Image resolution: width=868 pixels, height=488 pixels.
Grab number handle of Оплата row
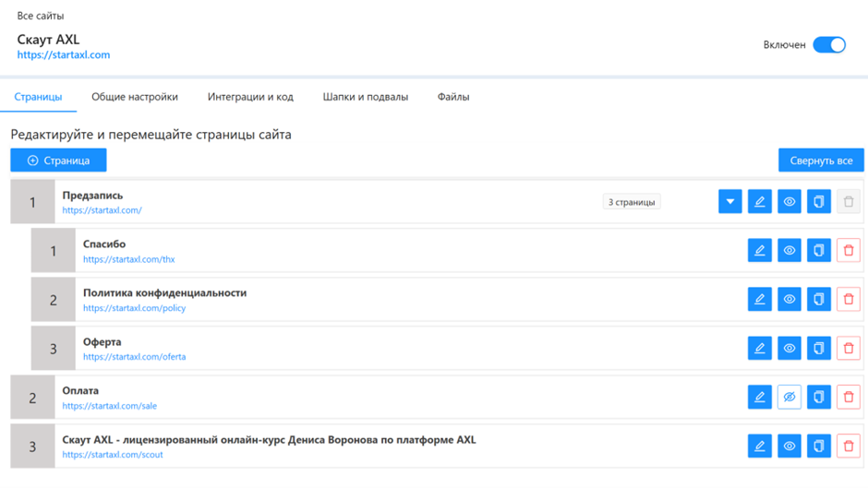tap(32, 398)
